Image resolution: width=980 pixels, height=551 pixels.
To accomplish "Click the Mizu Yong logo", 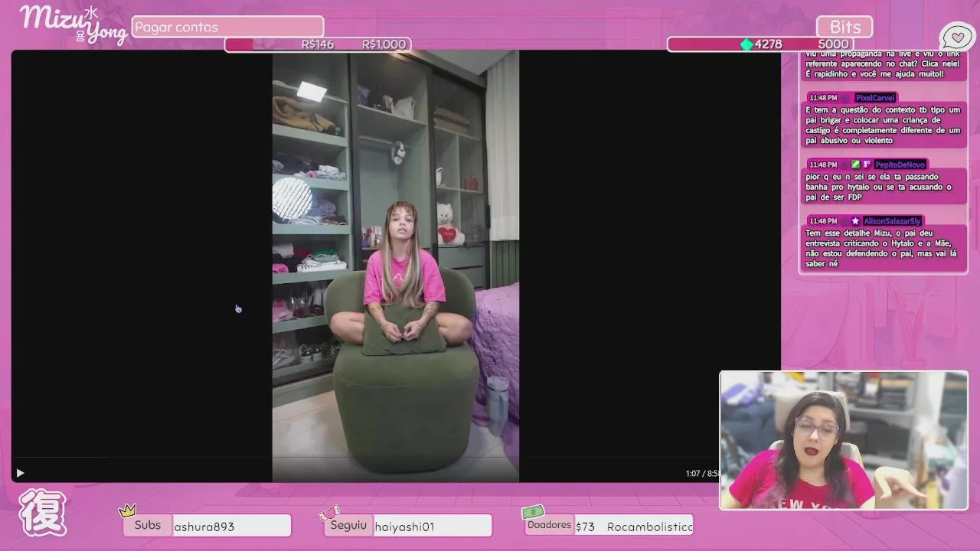I will pyautogui.click(x=73, y=24).
